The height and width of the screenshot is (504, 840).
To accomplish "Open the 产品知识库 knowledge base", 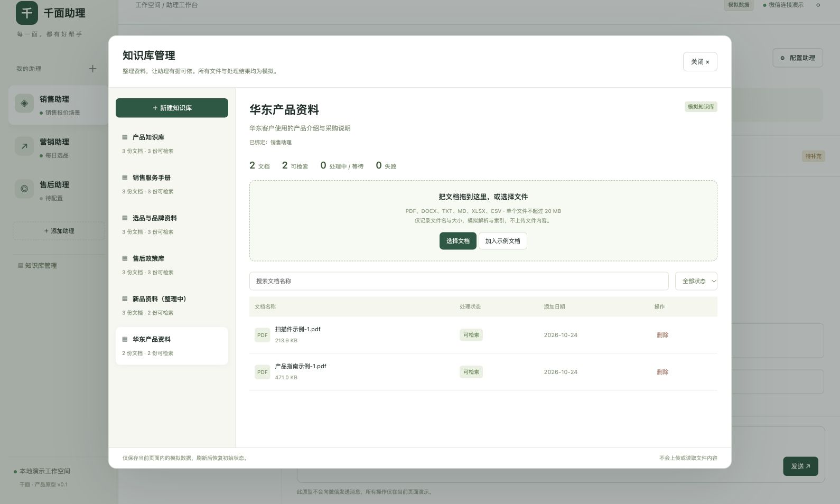I will (x=172, y=144).
